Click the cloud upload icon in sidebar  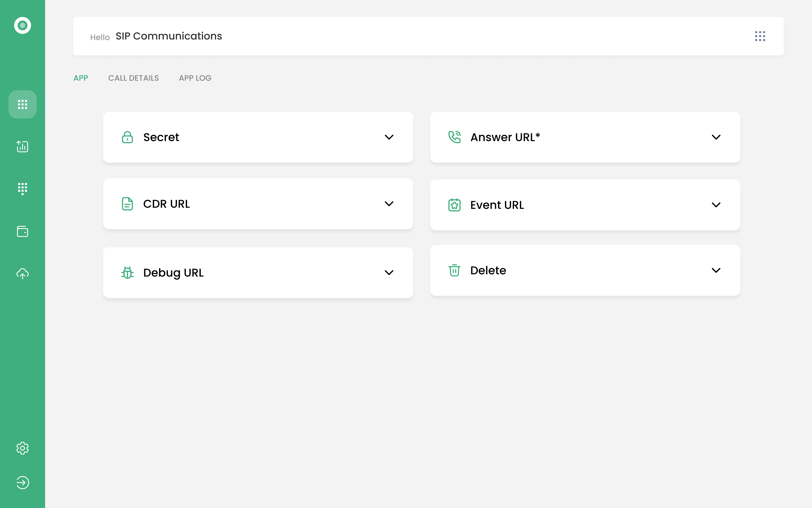[x=22, y=273]
